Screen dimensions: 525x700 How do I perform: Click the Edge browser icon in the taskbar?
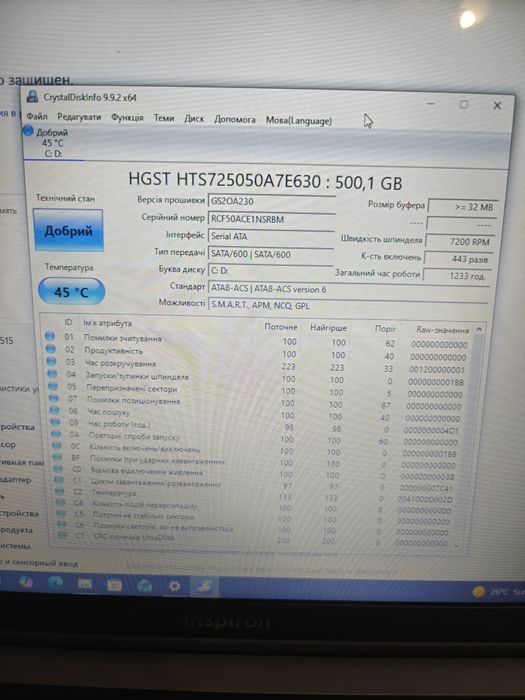[x=55, y=582]
